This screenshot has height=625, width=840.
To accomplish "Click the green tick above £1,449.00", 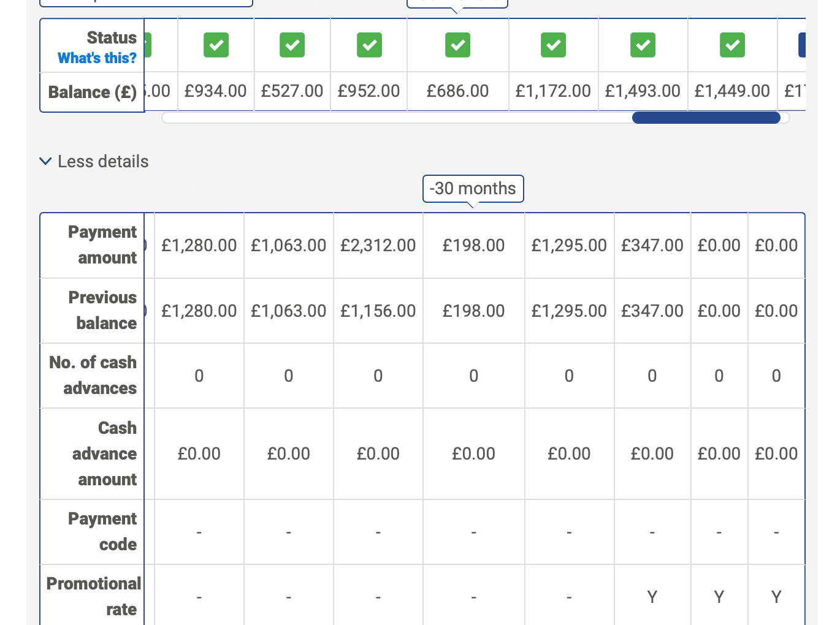I will [732, 45].
